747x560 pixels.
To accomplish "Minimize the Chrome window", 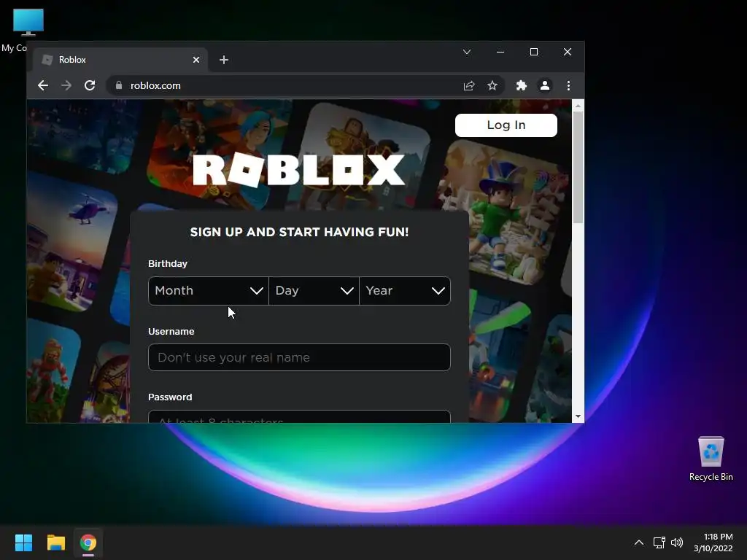I will pyautogui.click(x=500, y=52).
